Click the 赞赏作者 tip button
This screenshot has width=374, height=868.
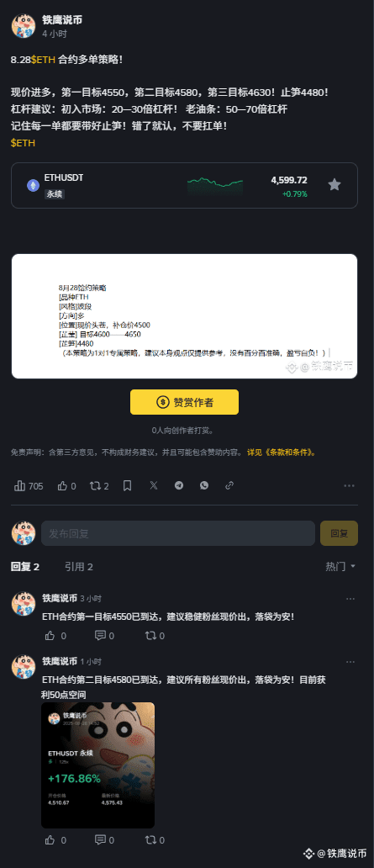184,402
